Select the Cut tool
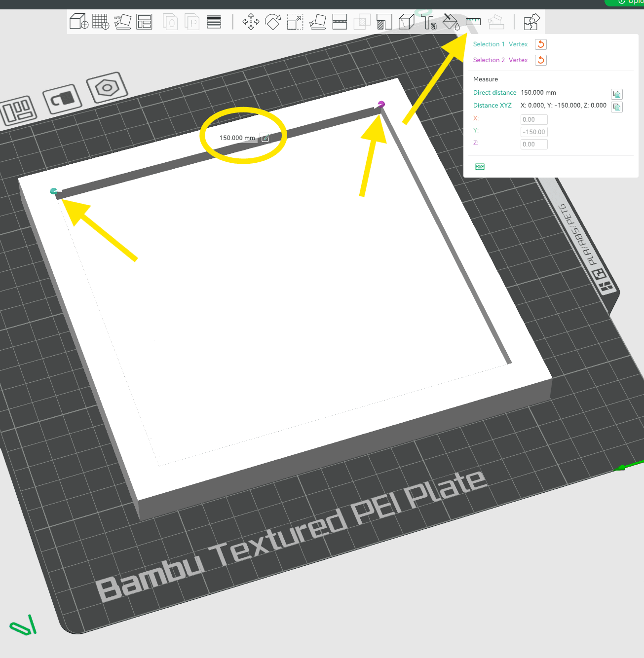 340,22
